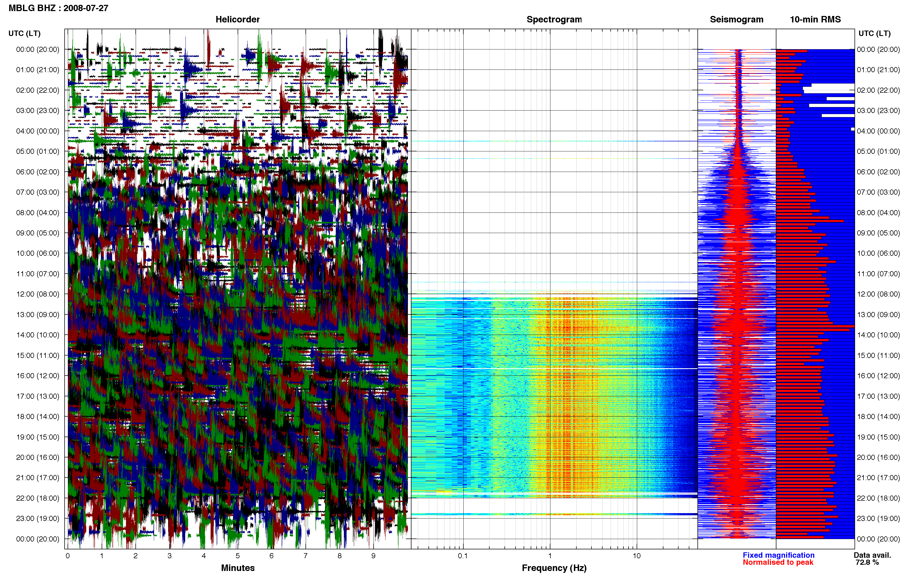Click left time label '11:00 (07:00)'
924x578 pixels.
tap(38, 274)
